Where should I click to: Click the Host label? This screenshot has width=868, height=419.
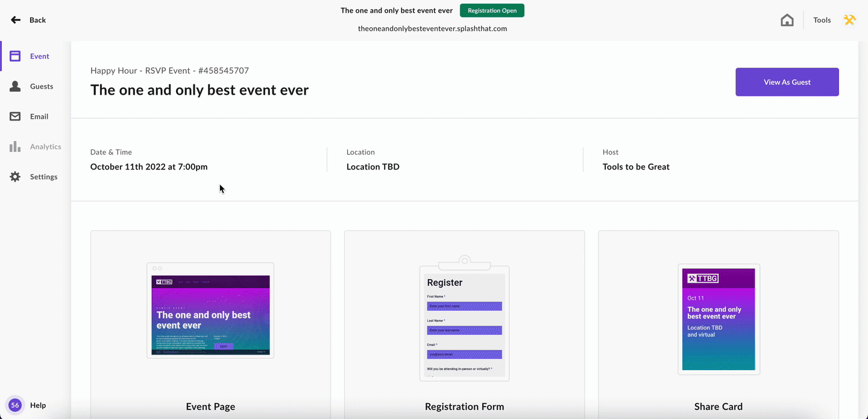[611, 152]
